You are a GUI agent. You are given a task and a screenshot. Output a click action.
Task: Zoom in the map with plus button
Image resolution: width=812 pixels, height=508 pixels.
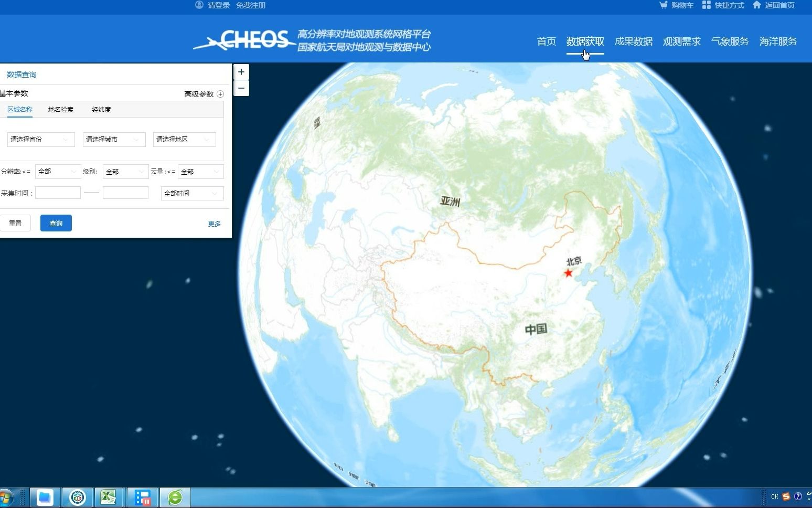pyautogui.click(x=241, y=72)
